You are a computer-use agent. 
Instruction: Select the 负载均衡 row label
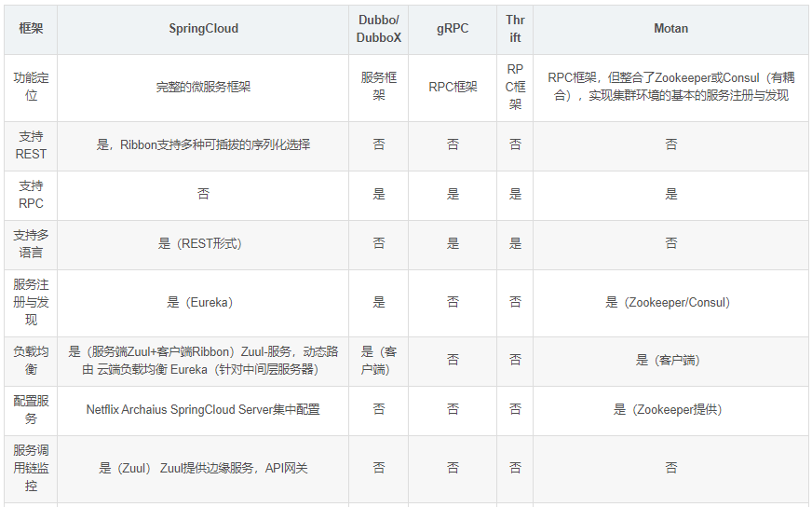point(31,361)
